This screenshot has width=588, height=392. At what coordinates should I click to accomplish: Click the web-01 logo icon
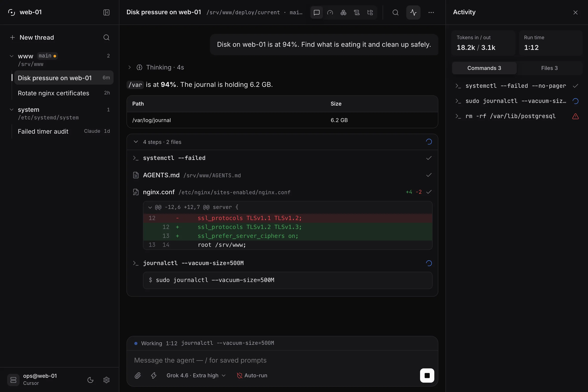click(x=12, y=12)
